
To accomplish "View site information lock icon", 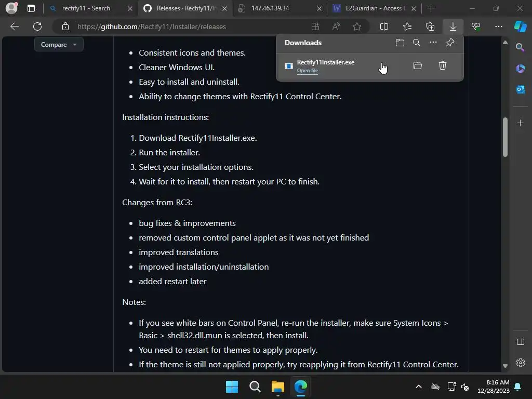I will pyautogui.click(x=65, y=26).
